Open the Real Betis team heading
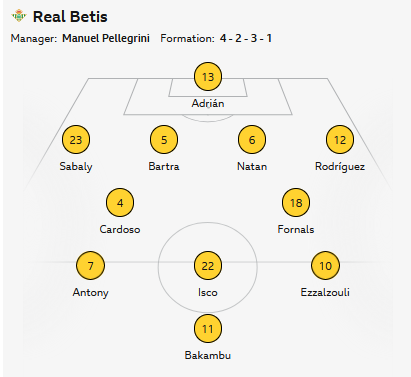The height and width of the screenshot is (377, 411). click(x=70, y=17)
